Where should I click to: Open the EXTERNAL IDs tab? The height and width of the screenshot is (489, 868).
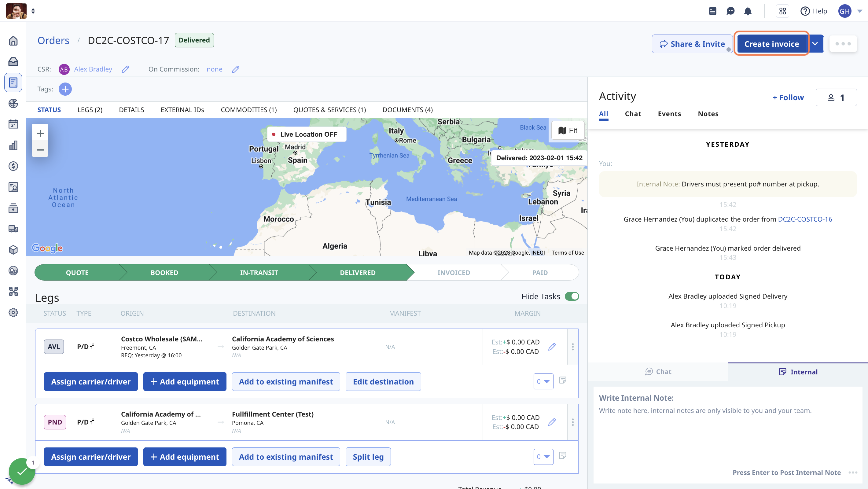coord(182,110)
